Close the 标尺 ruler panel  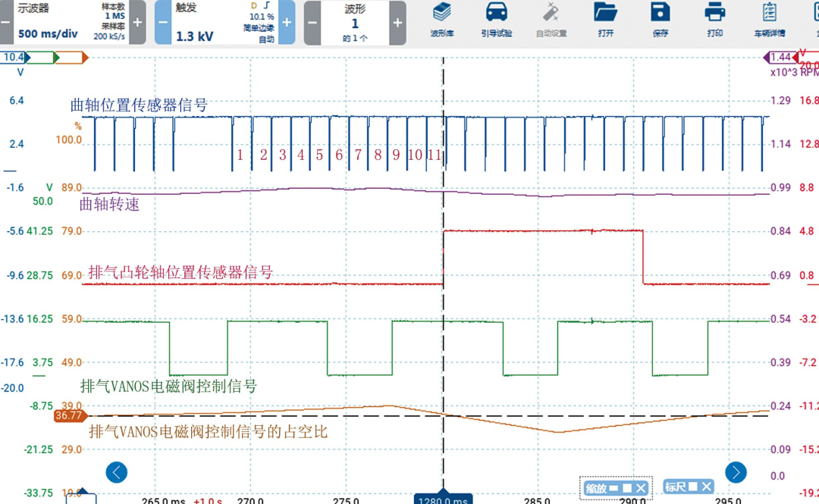click(706, 487)
